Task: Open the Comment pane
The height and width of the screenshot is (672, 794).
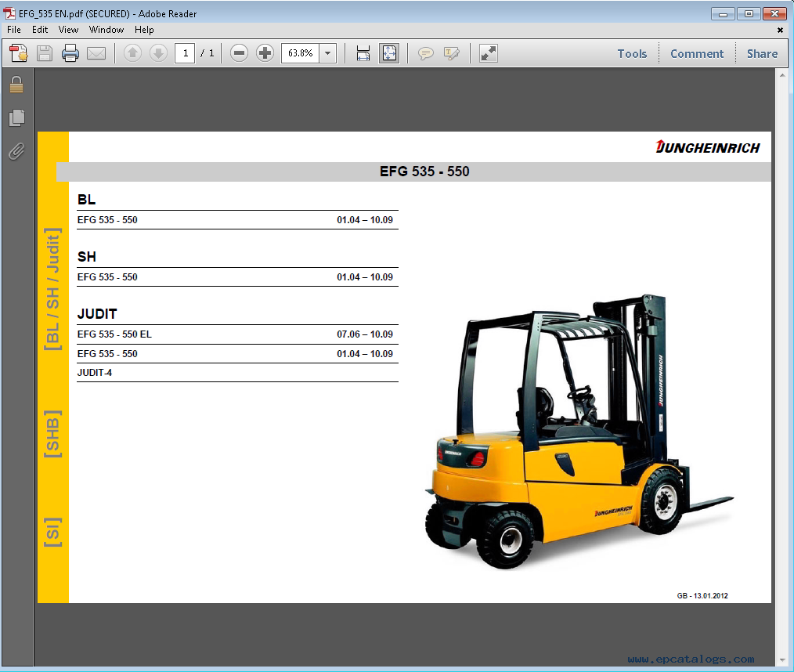Action: pyautogui.click(x=697, y=54)
